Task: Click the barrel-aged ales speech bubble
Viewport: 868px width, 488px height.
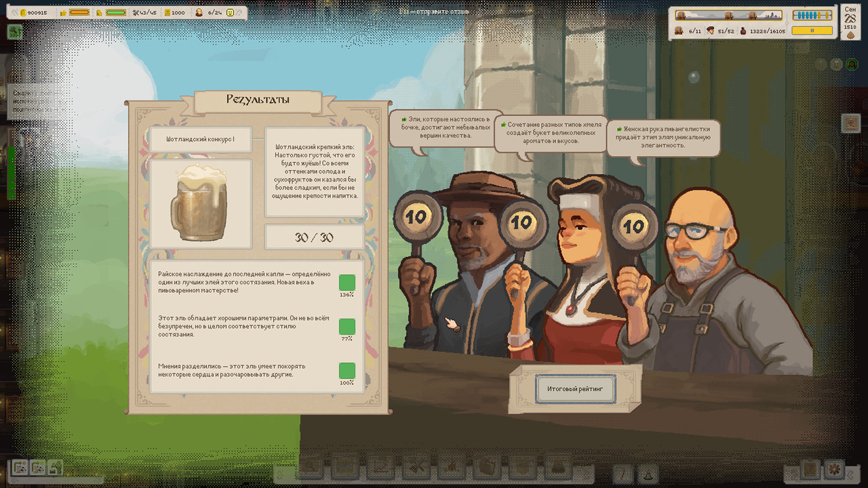Action: (x=445, y=127)
